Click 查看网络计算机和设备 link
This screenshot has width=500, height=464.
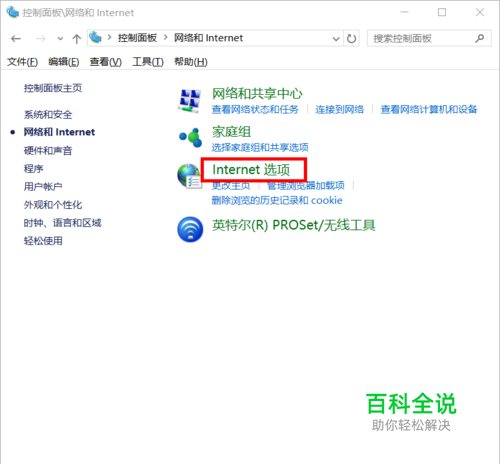[429, 109]
